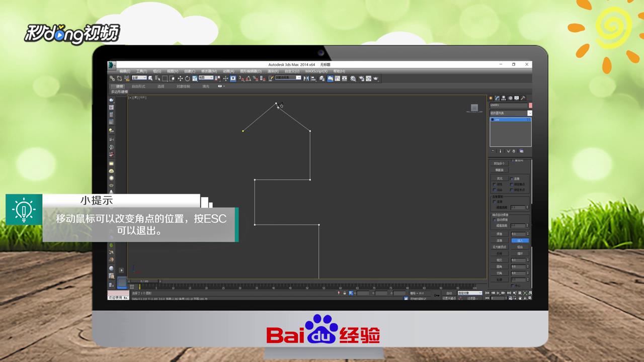Switch to the Hierarchy command panel tab
The image size is (644, 362).
point(503,98)
